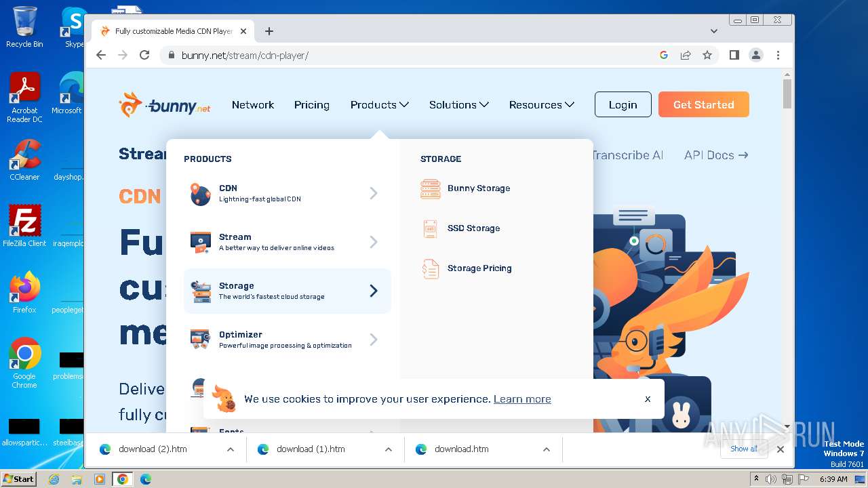Click the Google icon in address bar
This screenshot has height=488, width=868.
click(664, 56)
